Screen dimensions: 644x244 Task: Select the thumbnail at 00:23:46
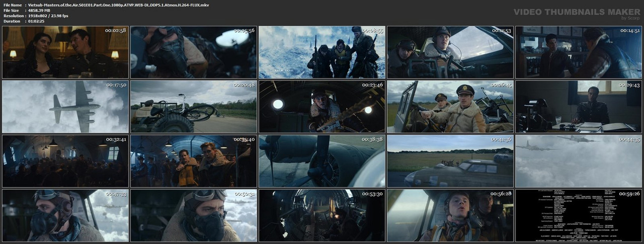tap(322, 107)
